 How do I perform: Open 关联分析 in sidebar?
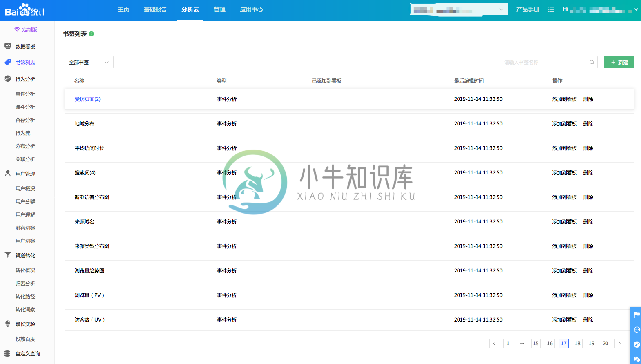point(25,159)
